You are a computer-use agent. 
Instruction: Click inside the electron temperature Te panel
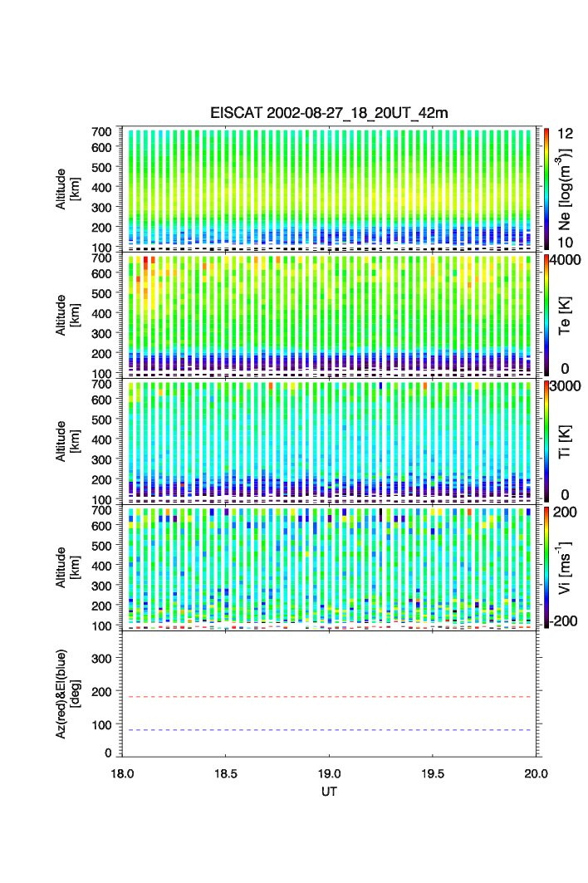click(330, 314)
